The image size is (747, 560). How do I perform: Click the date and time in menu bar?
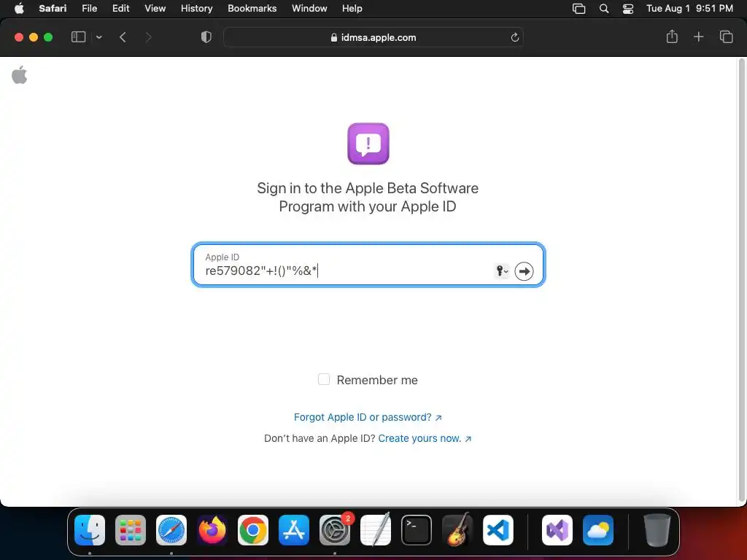tap(689, 9)
